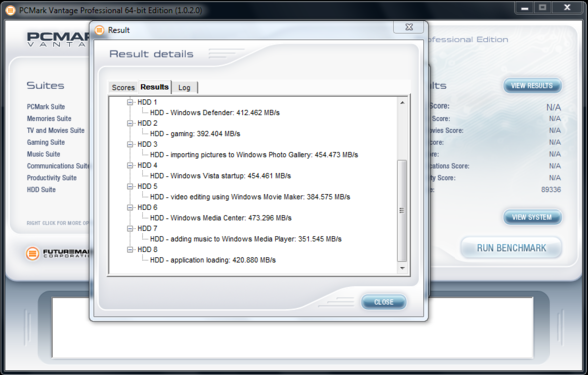Viewport: 588px width, 375px height.
Task: Click the 89336 score value
Action: click(x=551, y=189)
